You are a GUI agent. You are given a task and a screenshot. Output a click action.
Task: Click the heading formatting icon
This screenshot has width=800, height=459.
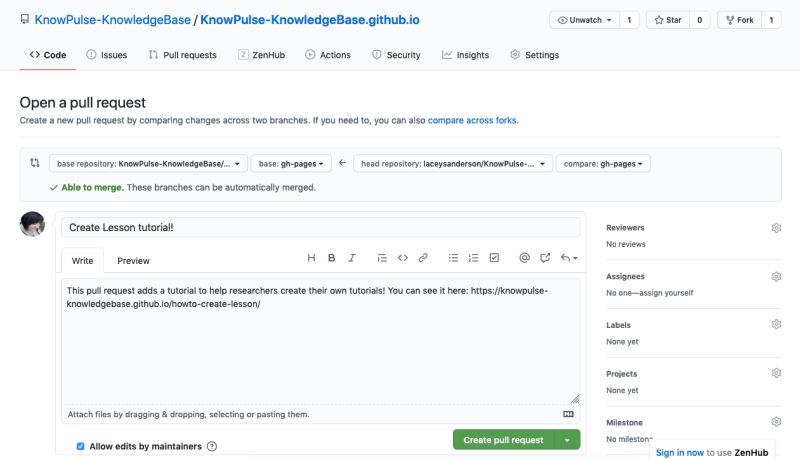tap(311, 258)
